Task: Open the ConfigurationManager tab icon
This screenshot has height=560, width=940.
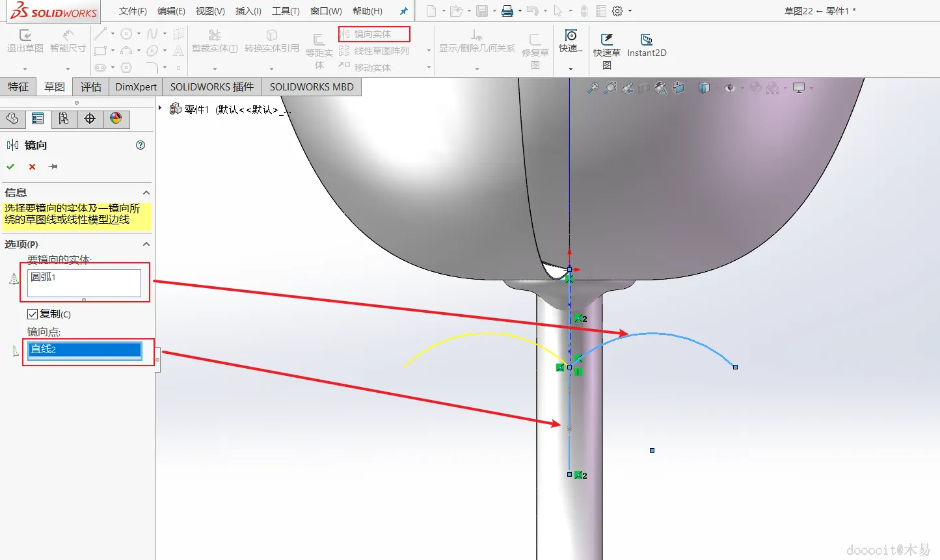Action: (64, 118)
